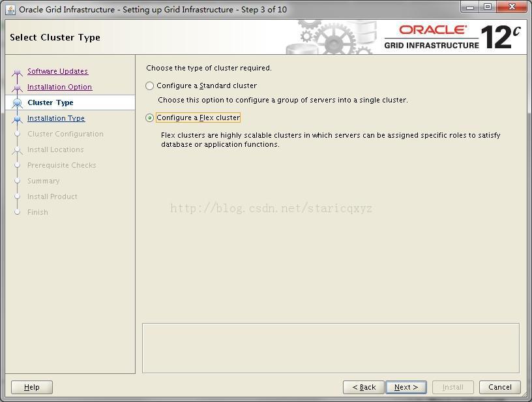The width and height of the screenshot is (532, 402).
Task: Click the Java icon in title bar
Action: click(10, 10)
